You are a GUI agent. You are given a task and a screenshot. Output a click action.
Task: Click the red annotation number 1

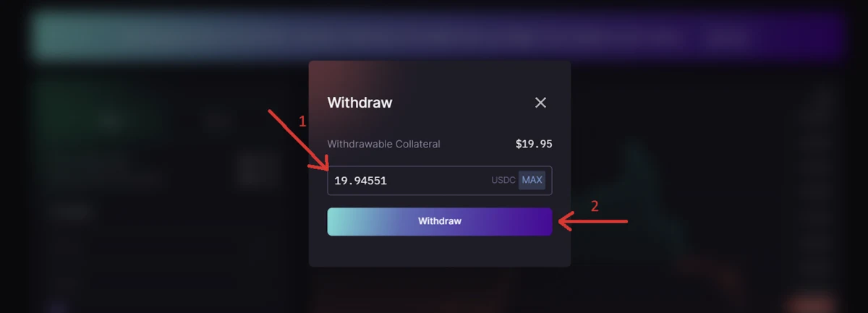point(303,121)
